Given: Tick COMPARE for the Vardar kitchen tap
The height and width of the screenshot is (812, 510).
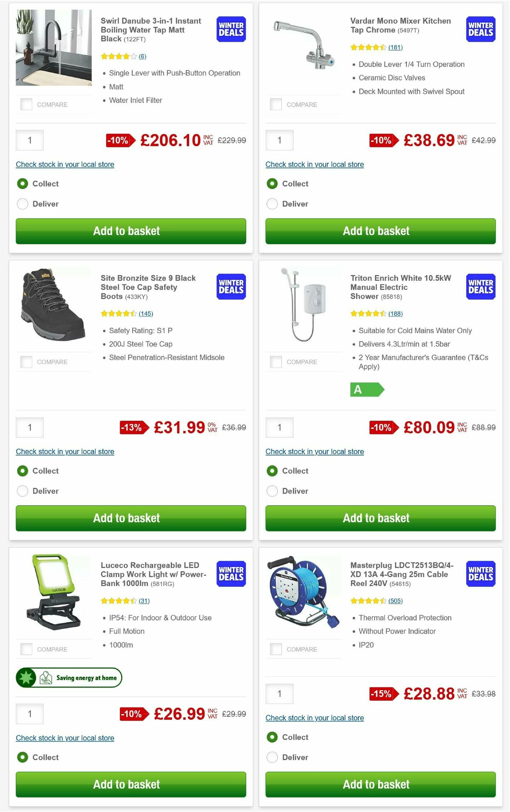Looking at the screenshot, I should click(276, 104).
